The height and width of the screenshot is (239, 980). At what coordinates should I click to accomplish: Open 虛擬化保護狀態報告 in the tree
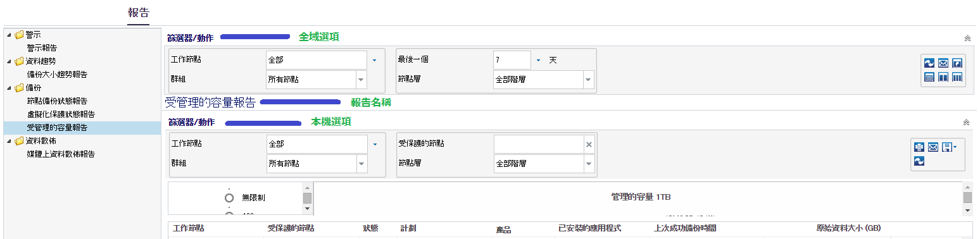click(61, 114)
